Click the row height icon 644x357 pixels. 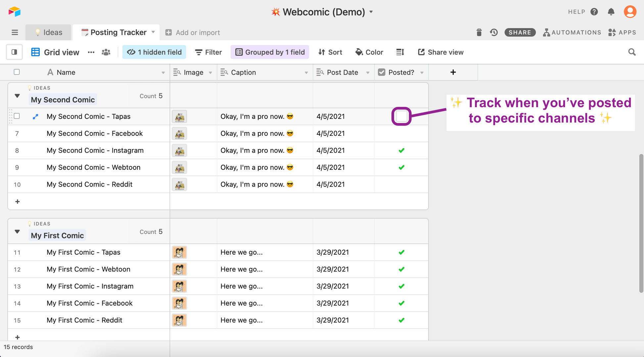click(400, 52)
